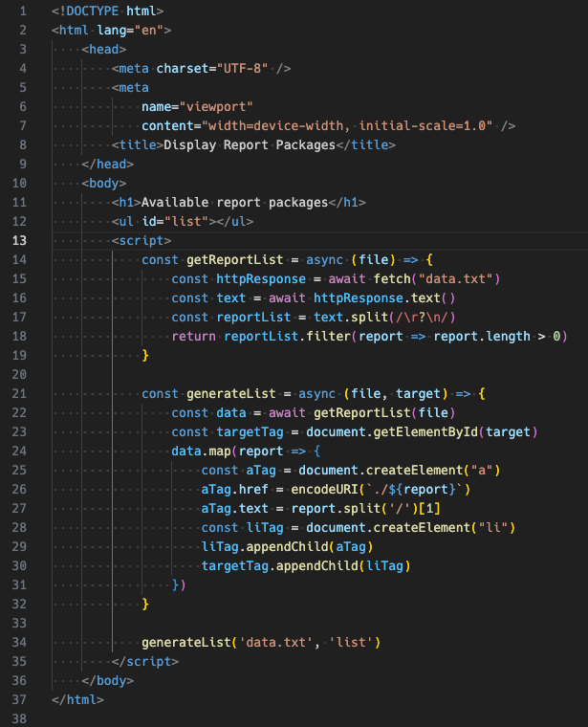Click liTag.appendChild(aTag) on line 29
The image size is (588, 727).
click(287, 547)
